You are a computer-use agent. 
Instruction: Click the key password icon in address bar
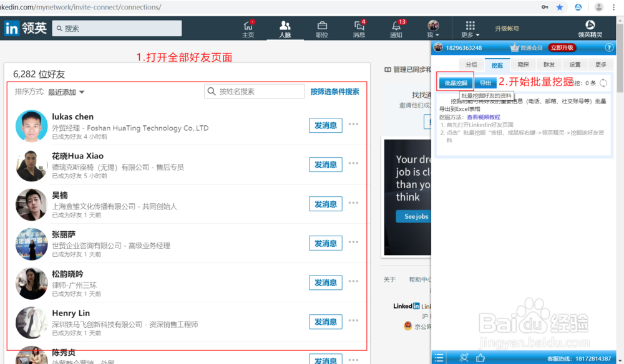545,7
